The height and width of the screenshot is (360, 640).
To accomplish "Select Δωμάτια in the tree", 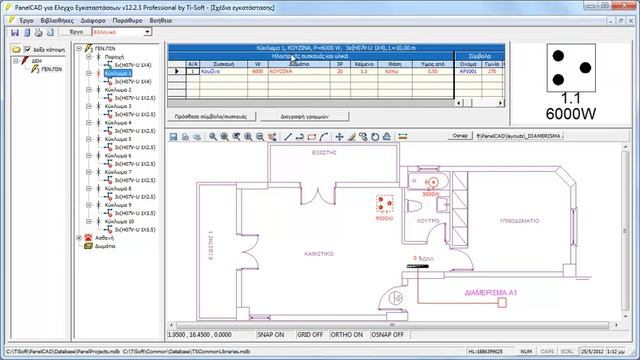I will coord(105,246).
